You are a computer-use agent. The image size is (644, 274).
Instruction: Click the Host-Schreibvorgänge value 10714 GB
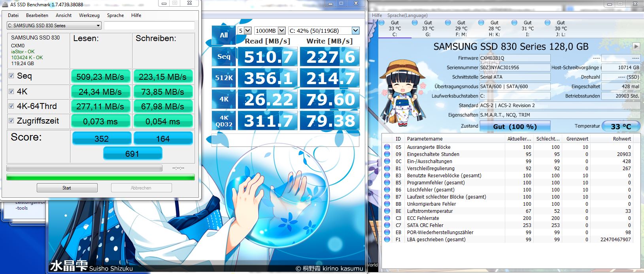pyautogui.click(x=620, y=68)
